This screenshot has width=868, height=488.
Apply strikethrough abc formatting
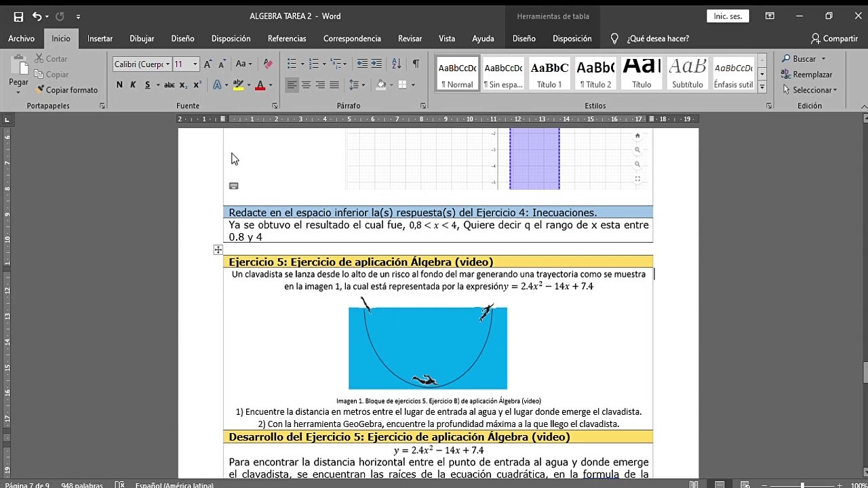[169, 85]
